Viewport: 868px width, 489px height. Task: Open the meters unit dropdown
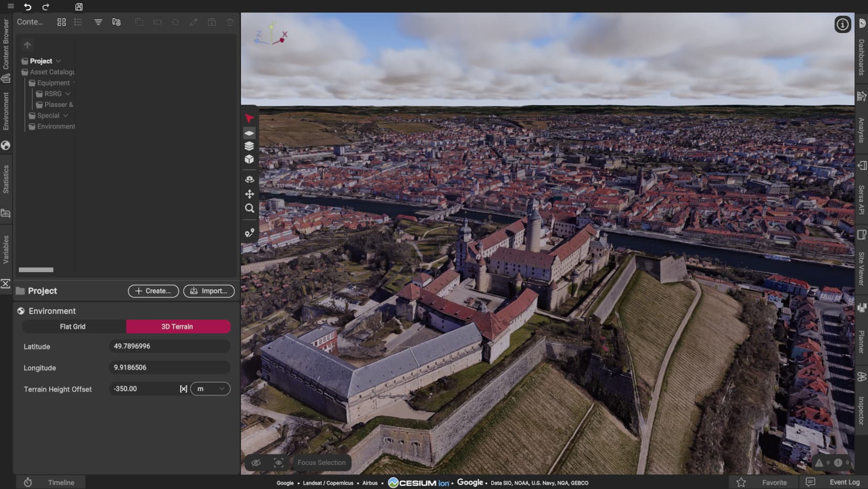click(x=210, y=389)
